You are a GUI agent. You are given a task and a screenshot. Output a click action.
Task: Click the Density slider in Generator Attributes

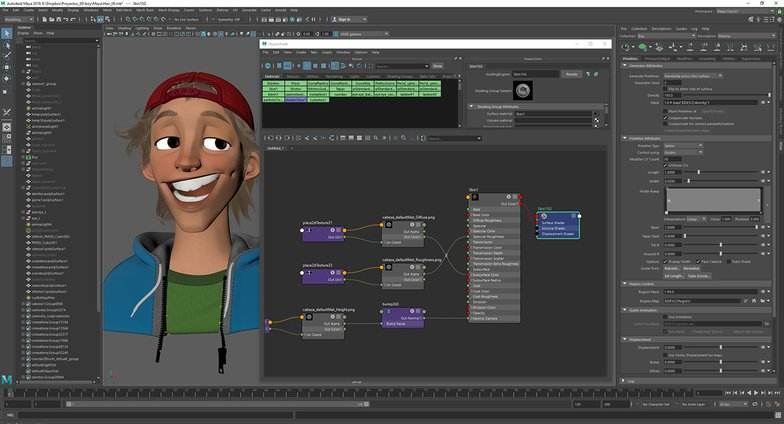coord(727,95)
